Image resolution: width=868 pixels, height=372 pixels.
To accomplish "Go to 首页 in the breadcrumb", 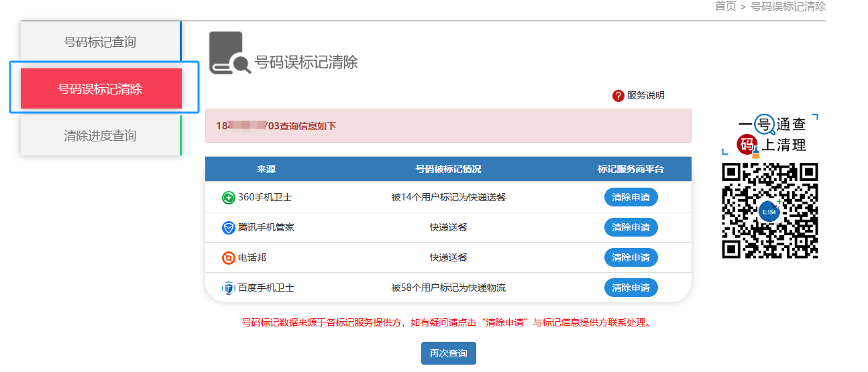I will [x=725, y=7].
